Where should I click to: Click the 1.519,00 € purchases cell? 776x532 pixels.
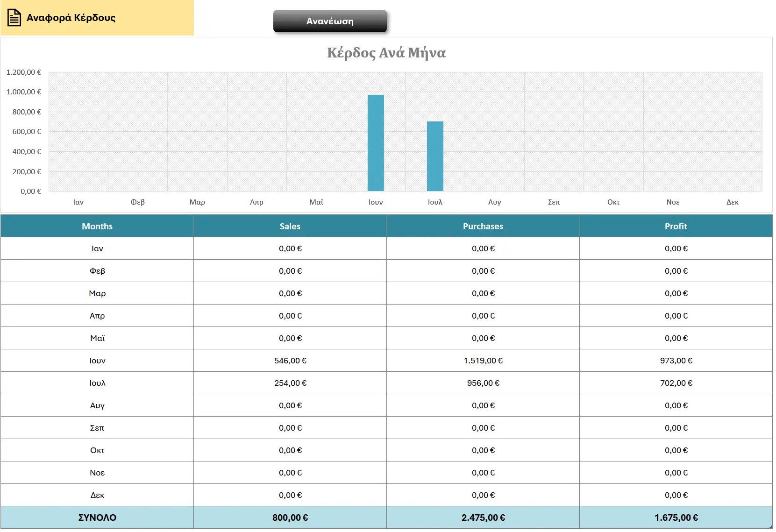(483, 361)
